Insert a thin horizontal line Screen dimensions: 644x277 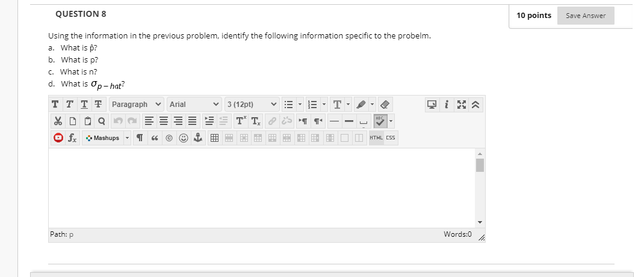coord(335,121)
